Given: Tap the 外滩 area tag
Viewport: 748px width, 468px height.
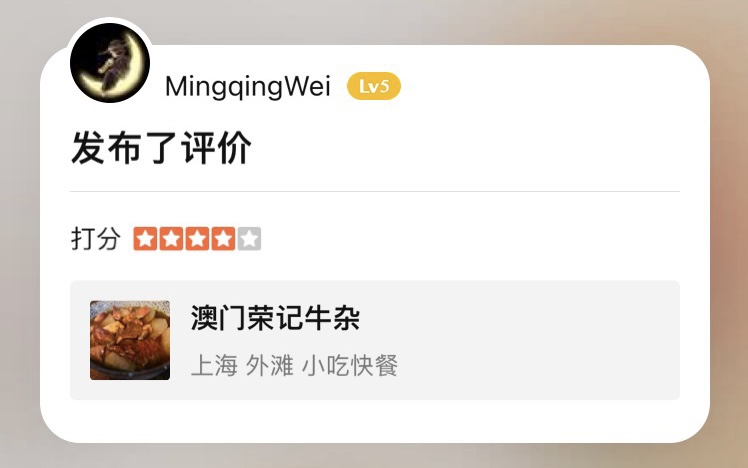Looking at the screenshot, I should 270,366.
